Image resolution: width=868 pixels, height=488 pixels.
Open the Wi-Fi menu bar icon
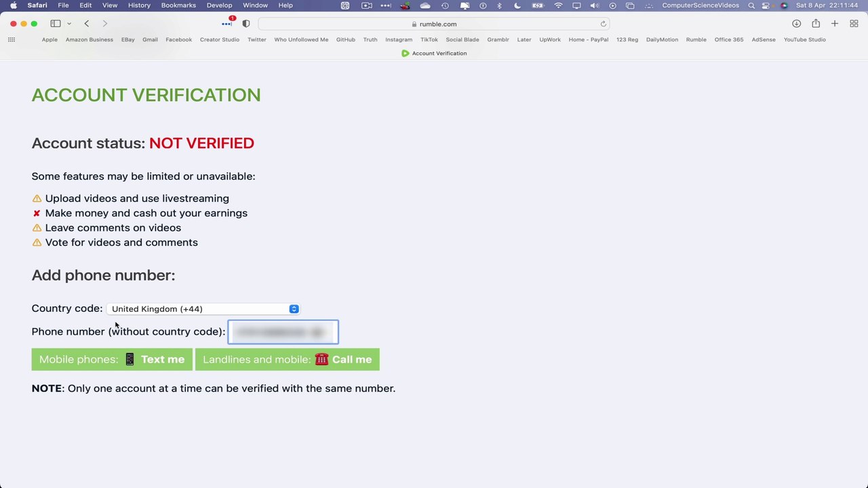(558, 5)
